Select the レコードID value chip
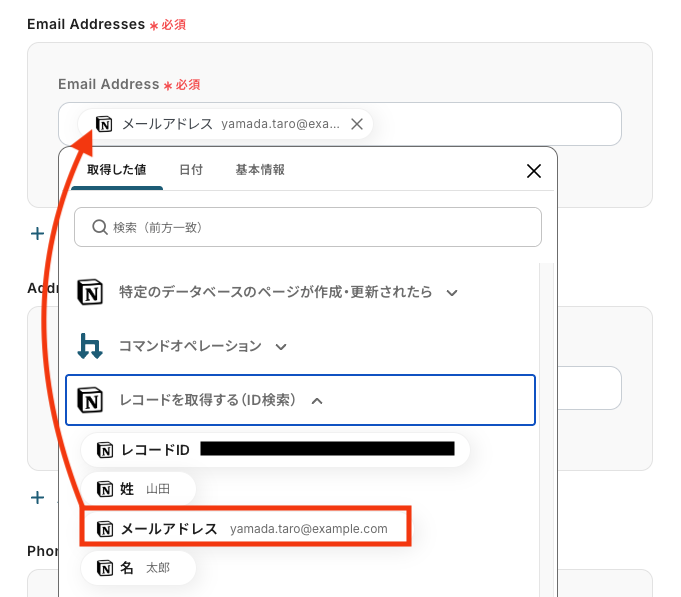681x597 pixels. (275, 450)
